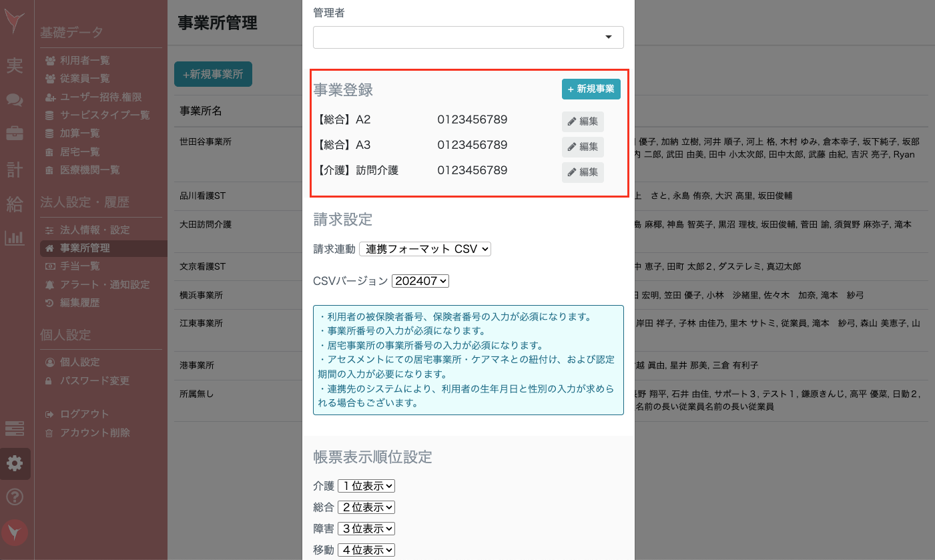The height and width of the screenshot is (560, 935).
Task: Open the bar chart statistics icon
Action: point(15,238)
